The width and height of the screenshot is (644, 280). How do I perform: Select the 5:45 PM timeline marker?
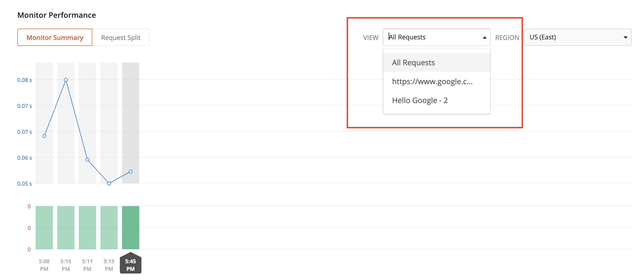[x=130, y=264]
